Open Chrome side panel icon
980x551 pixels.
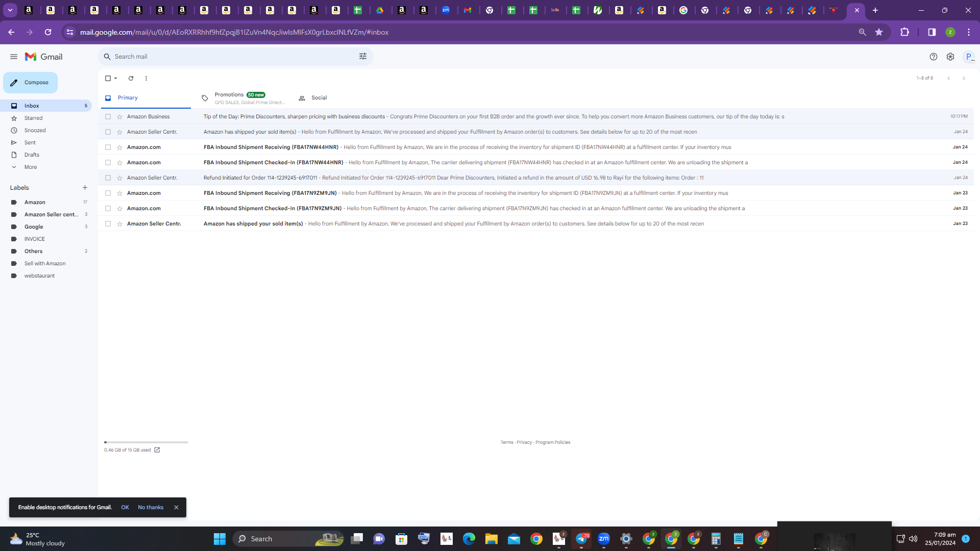[x=932, y=32]
